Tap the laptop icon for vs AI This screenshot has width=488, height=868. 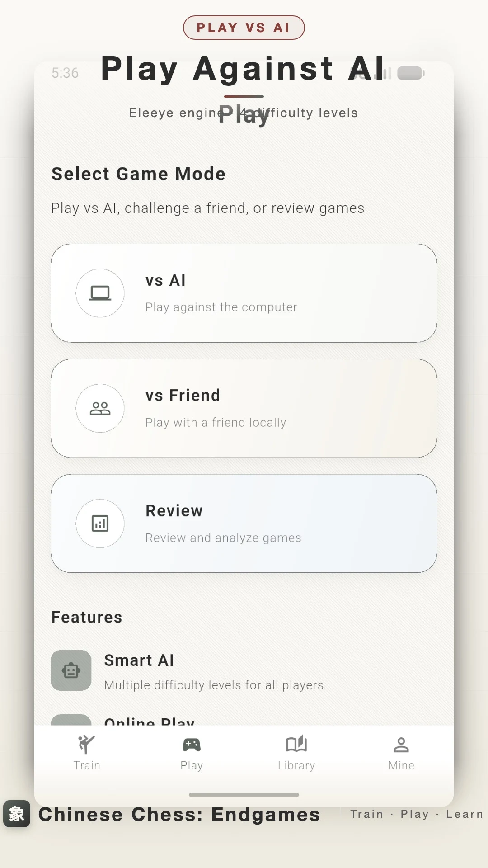click(100, 293)
